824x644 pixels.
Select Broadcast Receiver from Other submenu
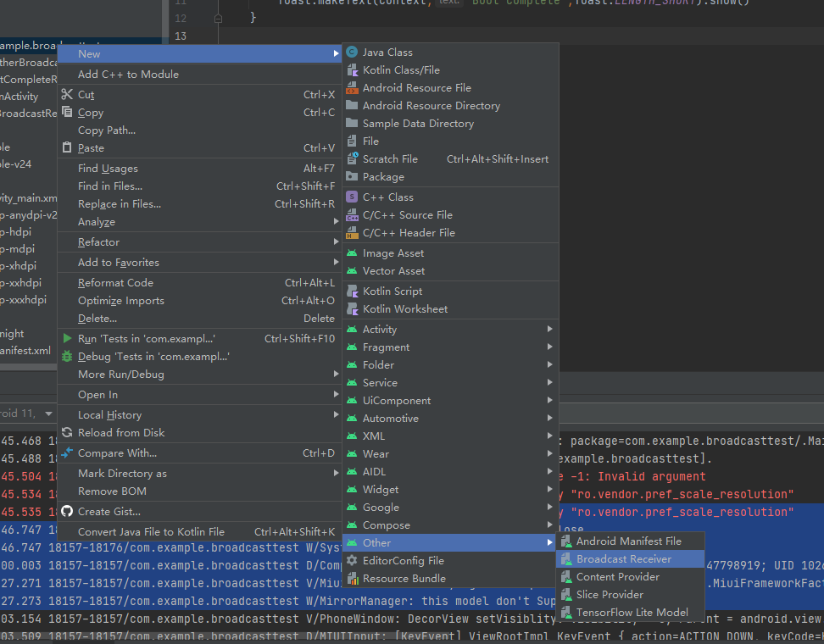pos(630,559)
